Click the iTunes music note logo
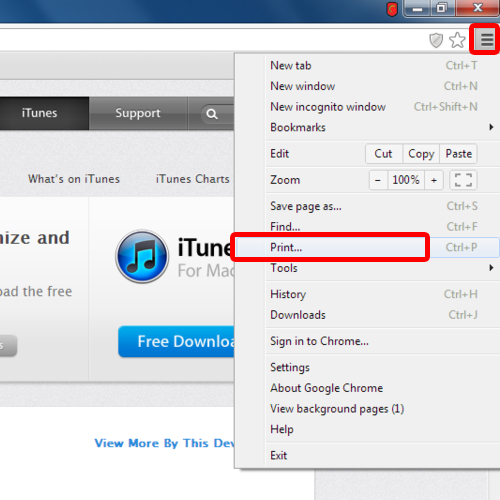This screenshot has height=500, width=500. coord(142,256)
